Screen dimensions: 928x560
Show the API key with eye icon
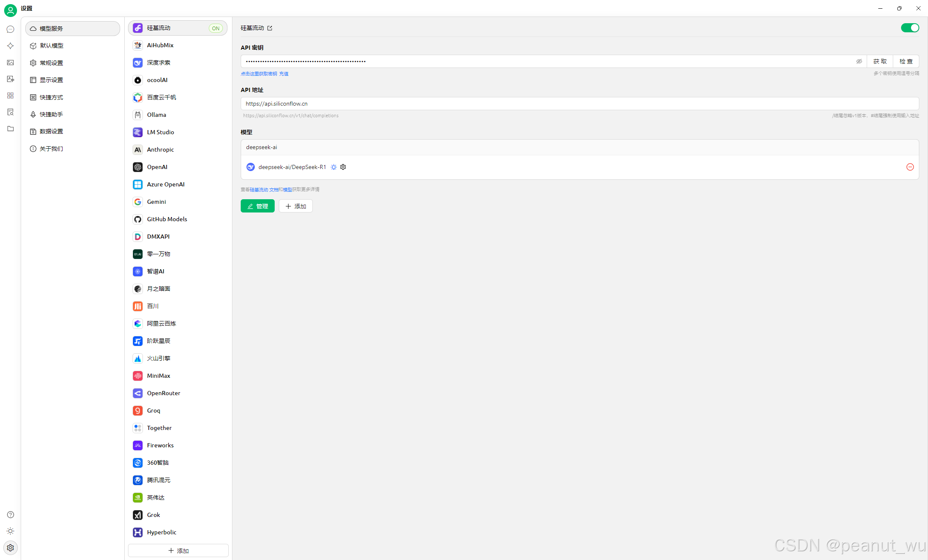click(859, 61)
